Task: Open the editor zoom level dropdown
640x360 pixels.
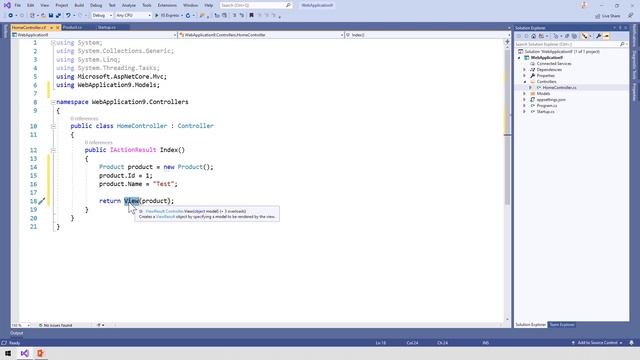Action: [x=21, y=325]
